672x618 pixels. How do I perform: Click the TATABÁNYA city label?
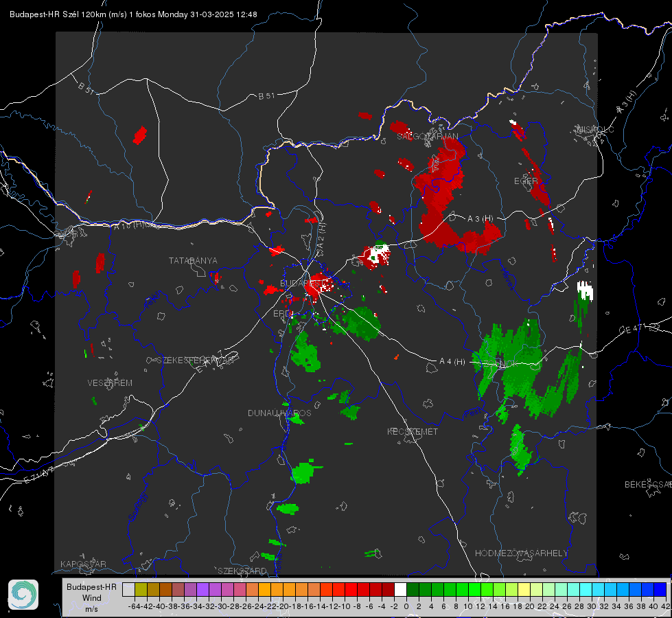coord(193,260)
